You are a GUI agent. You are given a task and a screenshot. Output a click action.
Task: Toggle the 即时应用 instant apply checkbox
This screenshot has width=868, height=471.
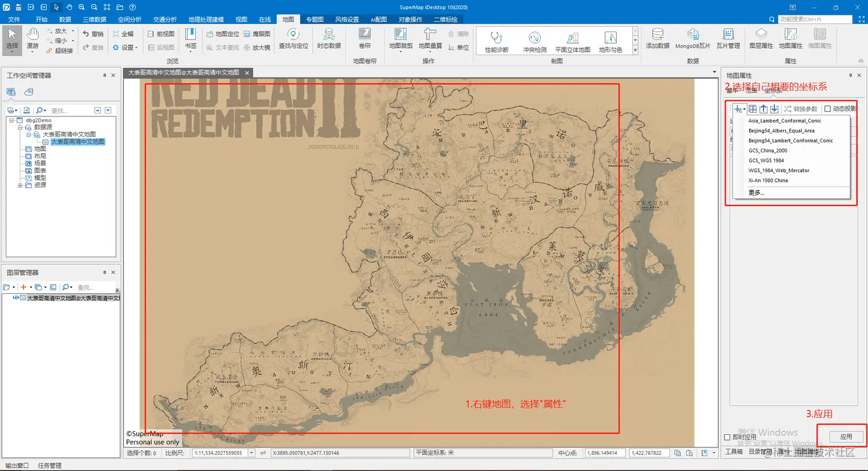[x=727, y=437]
